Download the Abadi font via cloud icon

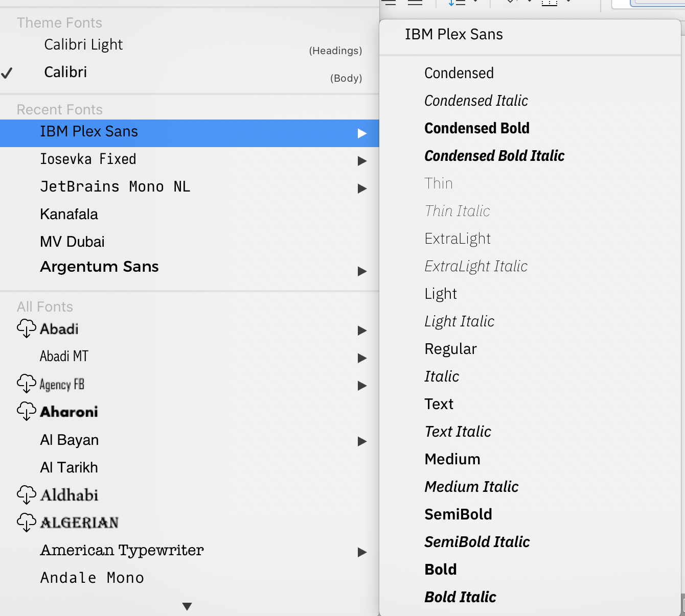(27, 328)
